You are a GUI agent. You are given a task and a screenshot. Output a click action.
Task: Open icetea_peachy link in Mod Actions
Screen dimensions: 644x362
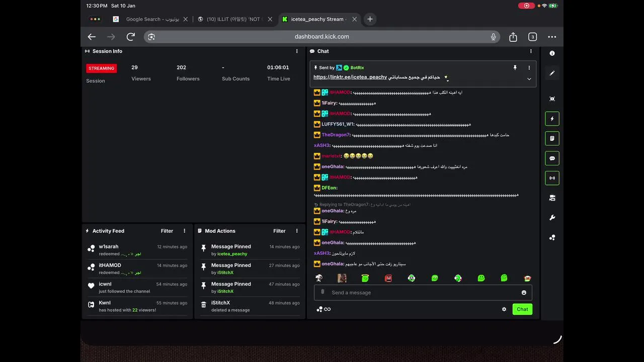(232, 254)
